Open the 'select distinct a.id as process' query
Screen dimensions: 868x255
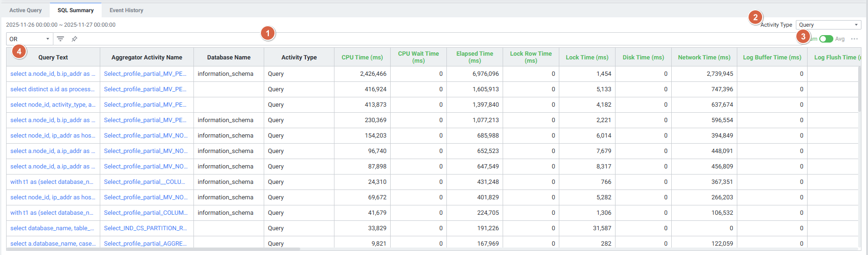pos(52,89)
